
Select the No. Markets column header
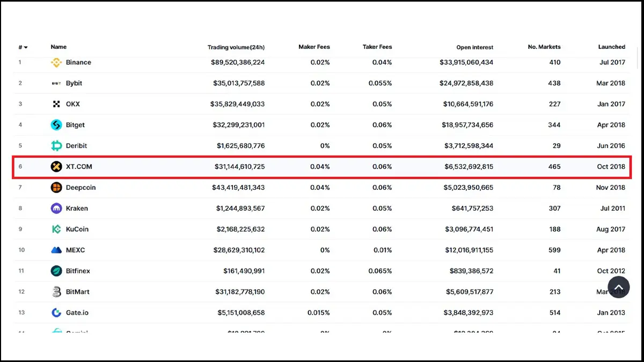[x=544, y=47]
